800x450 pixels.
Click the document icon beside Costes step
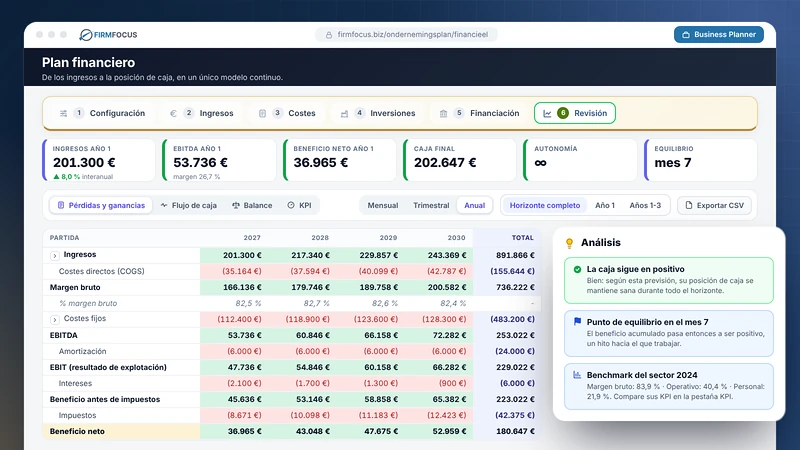(x=262, y=113)
